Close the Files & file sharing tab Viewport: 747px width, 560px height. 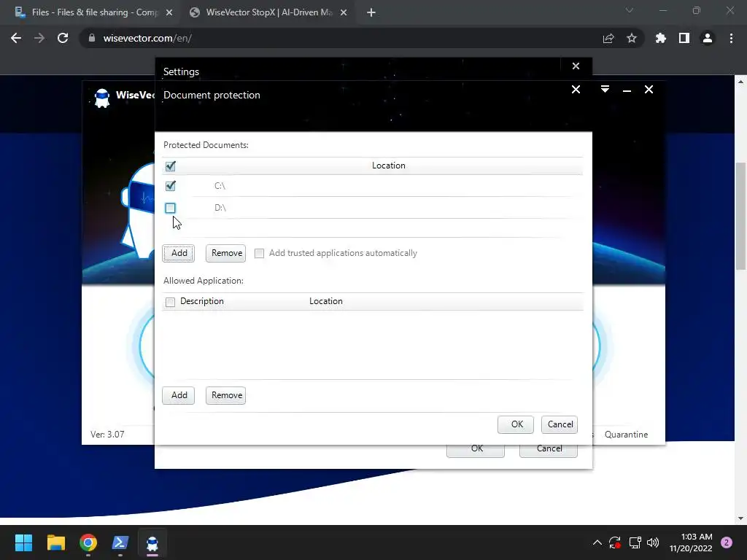point(169,12)
